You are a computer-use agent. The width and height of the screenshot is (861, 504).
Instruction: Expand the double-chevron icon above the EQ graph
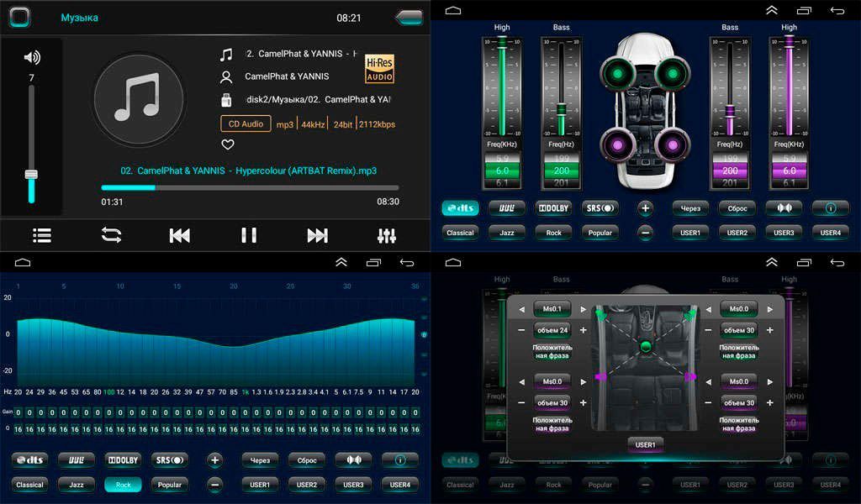(341, 262)
